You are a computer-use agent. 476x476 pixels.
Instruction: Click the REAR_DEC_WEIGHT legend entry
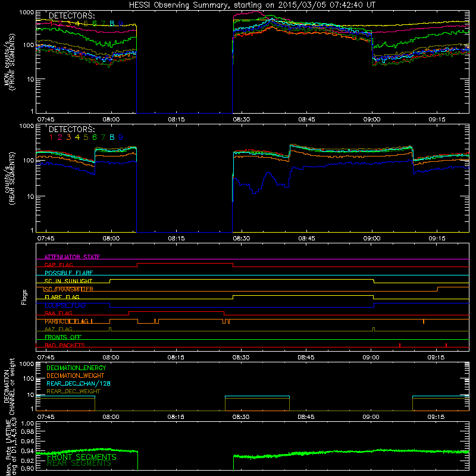(73, 392)
